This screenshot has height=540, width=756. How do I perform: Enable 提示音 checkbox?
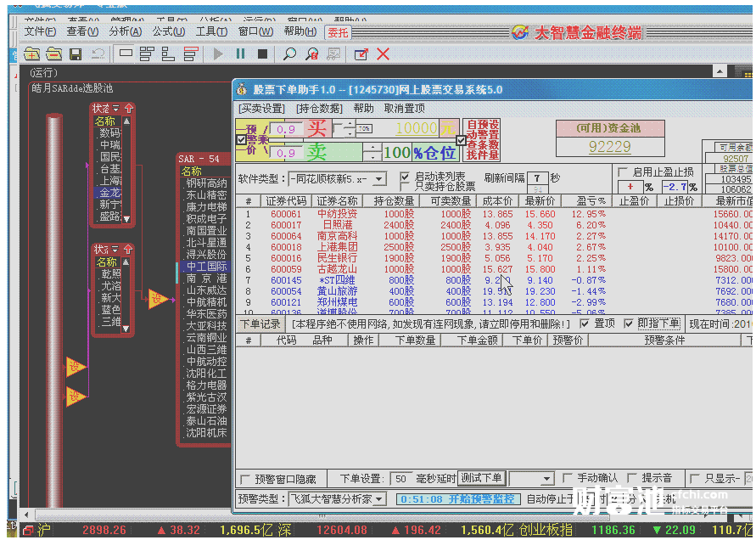coord(632,478)
